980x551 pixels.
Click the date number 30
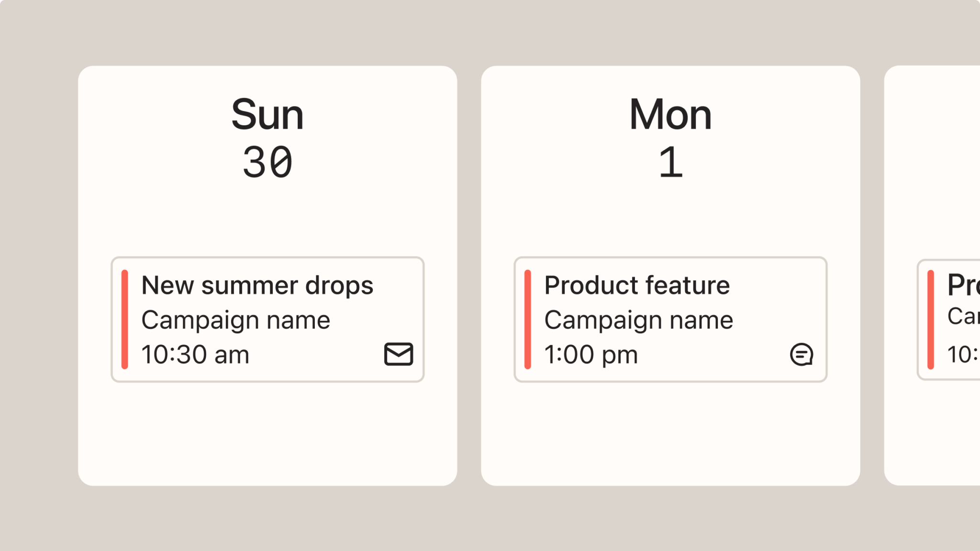point(267,163)
